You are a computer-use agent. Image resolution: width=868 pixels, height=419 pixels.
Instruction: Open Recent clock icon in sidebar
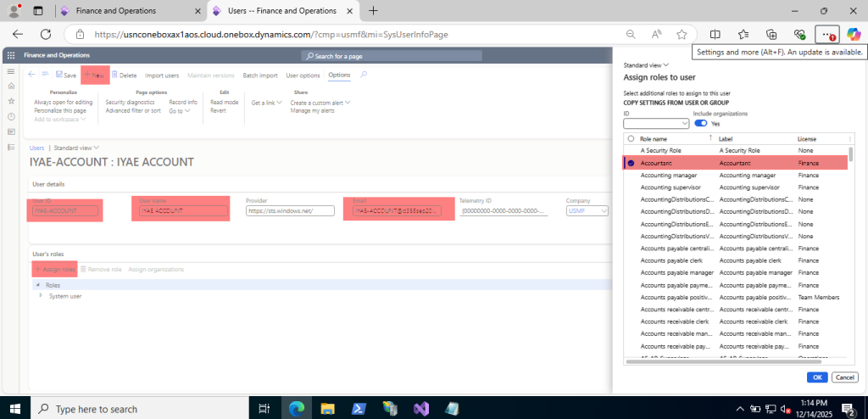[11, 117]
